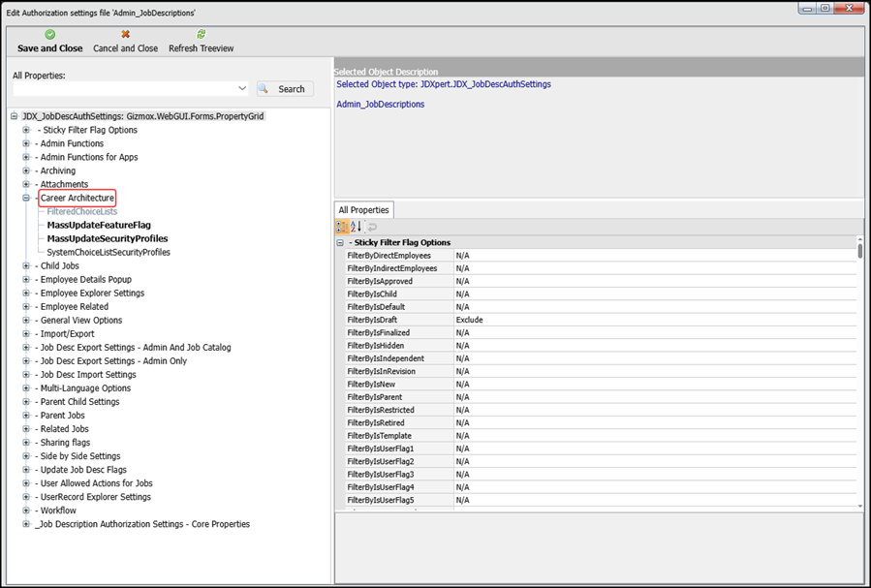Select the Employee Related tree item
The image size is (871, 588).
pos(75,306)
